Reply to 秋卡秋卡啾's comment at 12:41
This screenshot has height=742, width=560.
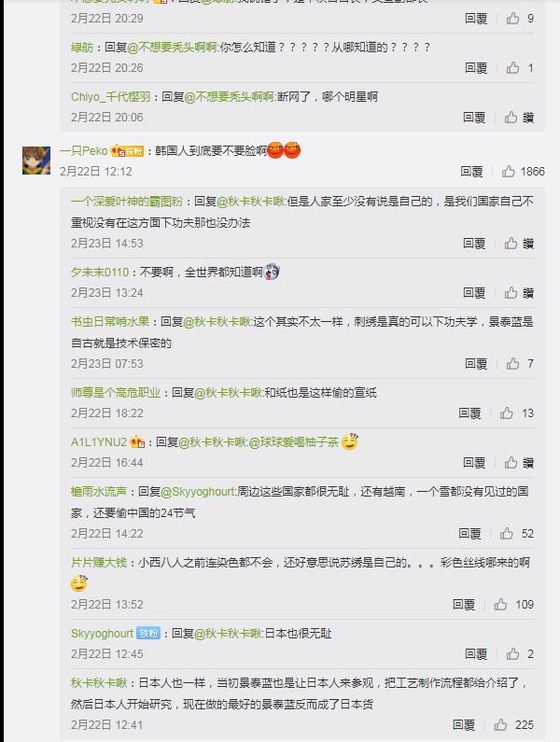click(x=464, y=724)
